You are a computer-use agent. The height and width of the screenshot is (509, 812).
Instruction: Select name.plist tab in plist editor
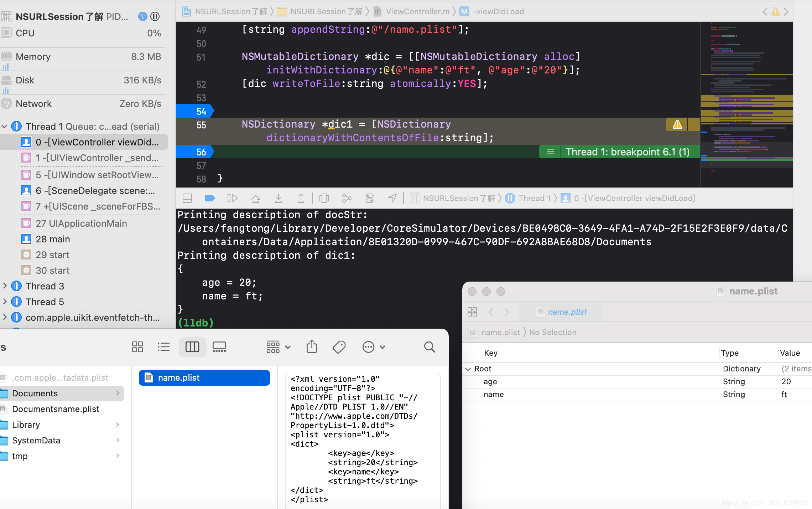[x=561, y=312]
